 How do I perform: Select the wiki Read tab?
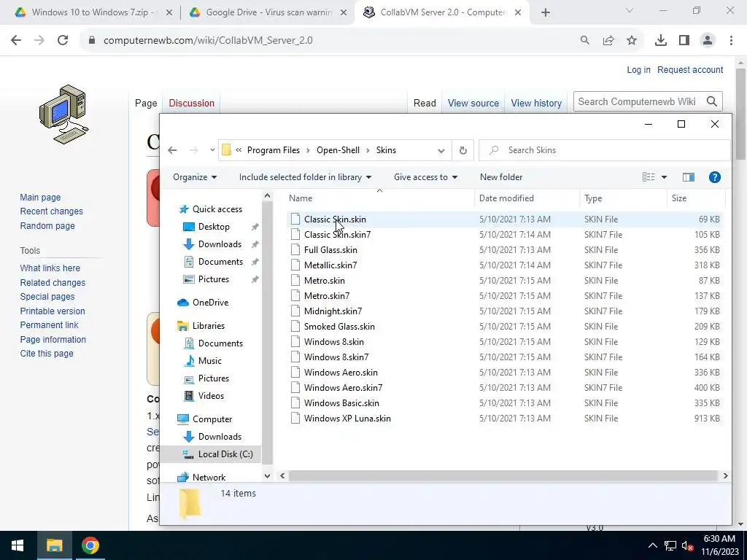pos(425,103)
